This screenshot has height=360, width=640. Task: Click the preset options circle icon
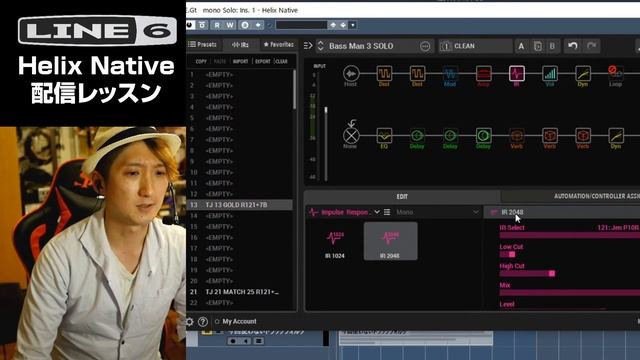tap(425, 46)
